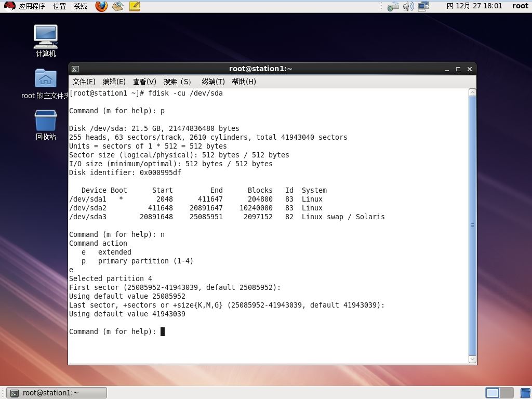
Task: Click terminal scrollbar up arrow
Action: (472, 92)
